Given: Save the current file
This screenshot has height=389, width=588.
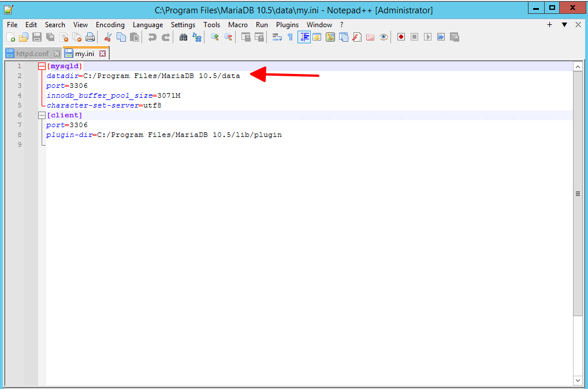Looking at the screenshot, I should 37,37.
